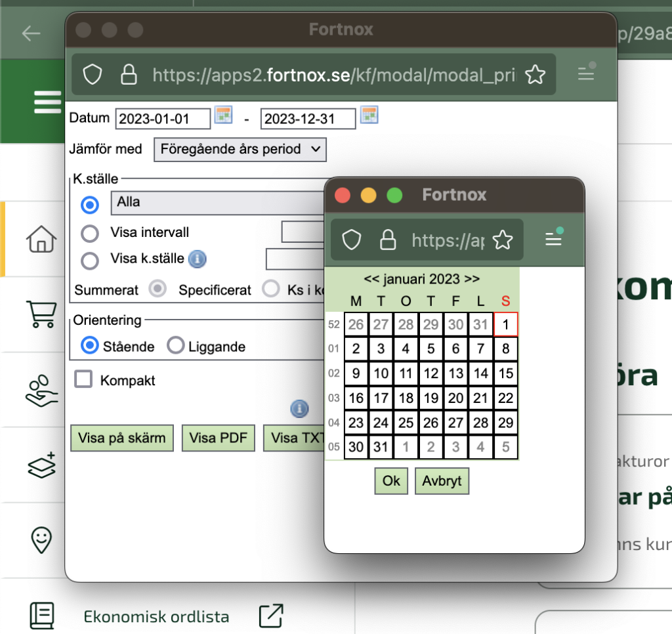Click week number 03 in calendar

[x=334, y=398]
